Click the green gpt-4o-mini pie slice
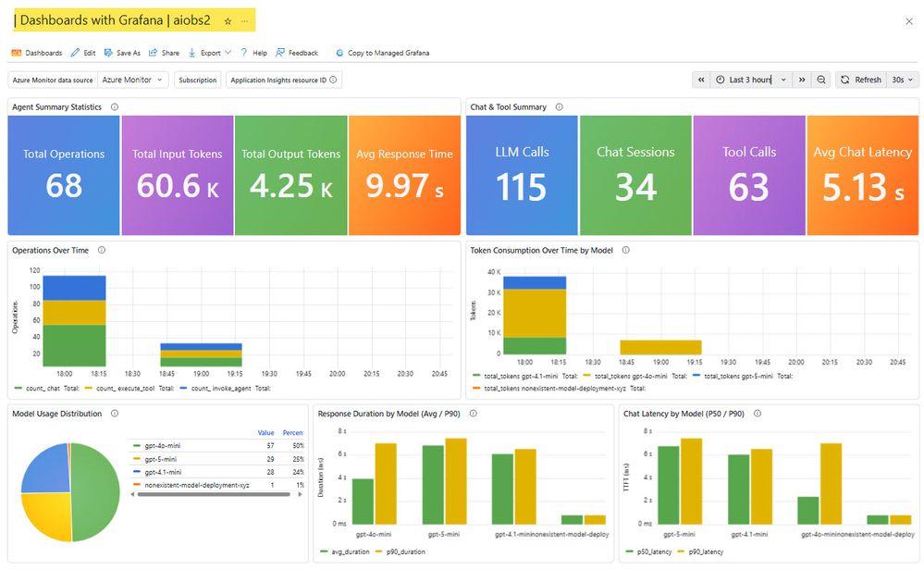This screenshot has height=570, width=924. (x=96, y=492)
